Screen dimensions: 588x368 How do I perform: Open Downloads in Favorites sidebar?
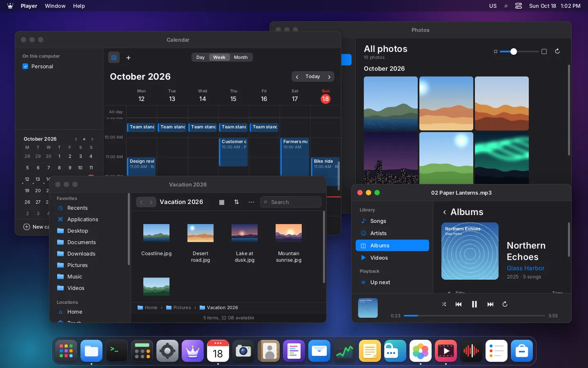tap(89, 254)
